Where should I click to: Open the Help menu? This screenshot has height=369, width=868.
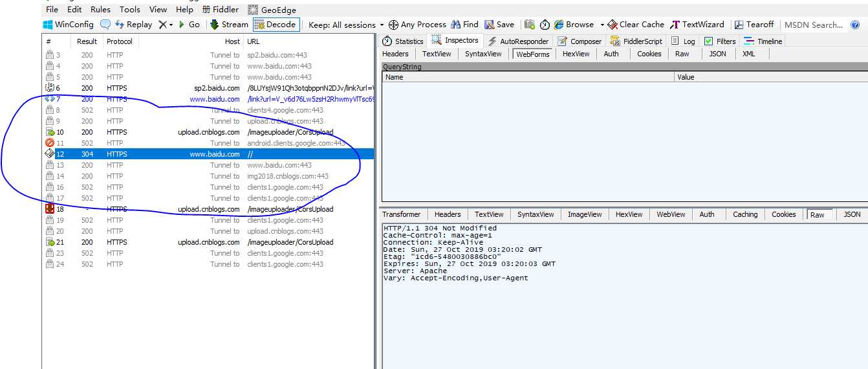click(x=184, y=10)
